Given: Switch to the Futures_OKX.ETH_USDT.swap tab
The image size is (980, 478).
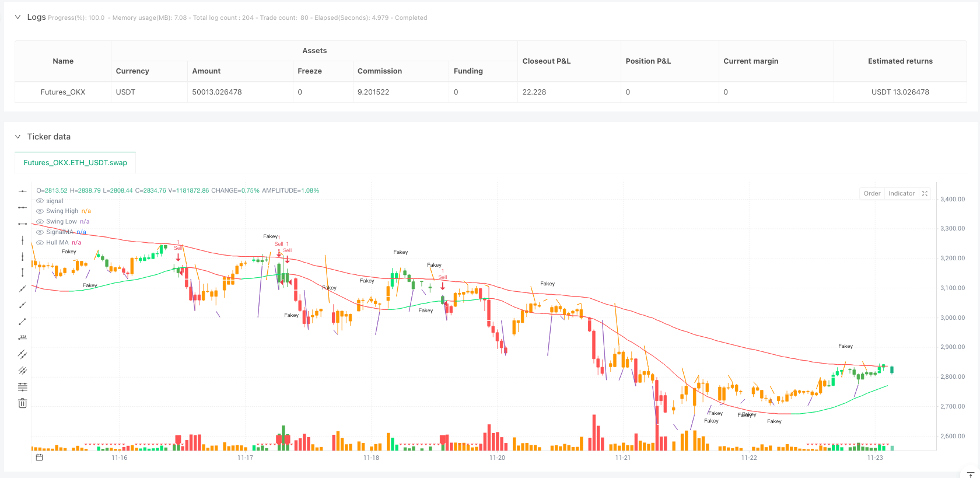Looking at the screenshot, I should (x=75, y=163).
